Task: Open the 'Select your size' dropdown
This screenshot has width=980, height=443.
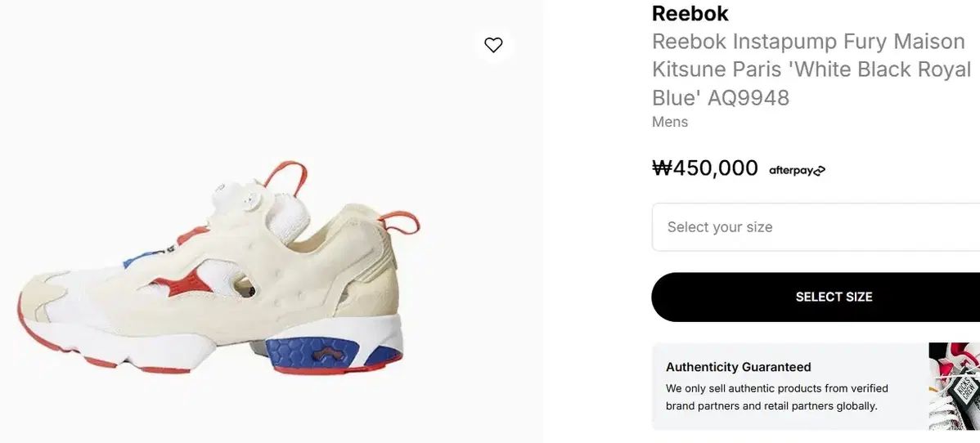Action: (x=816, y=227)
